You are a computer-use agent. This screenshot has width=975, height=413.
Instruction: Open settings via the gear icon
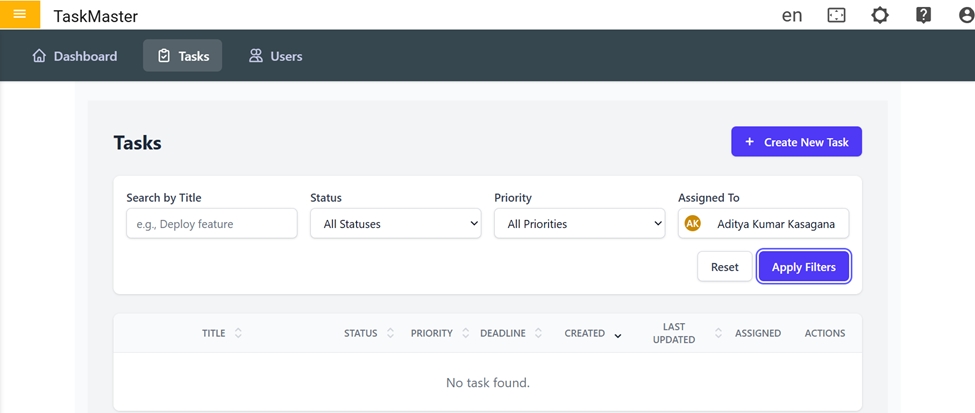pos(880,16)
